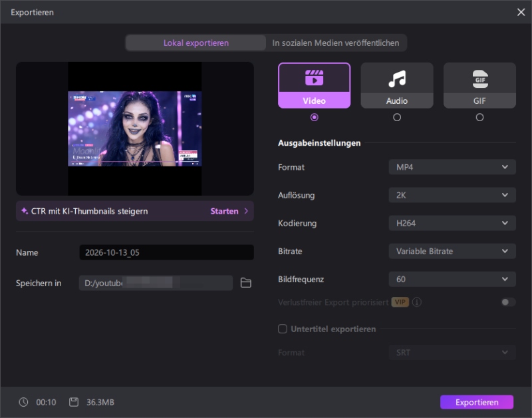Click the Name input field
This screenshot has width=532, height=418.
167,252
